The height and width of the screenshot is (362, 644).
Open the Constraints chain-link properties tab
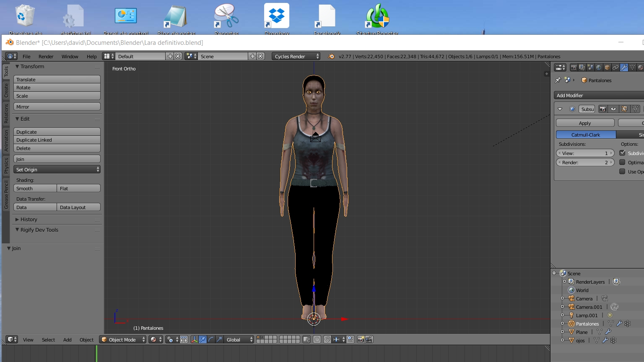pos(615,67)
